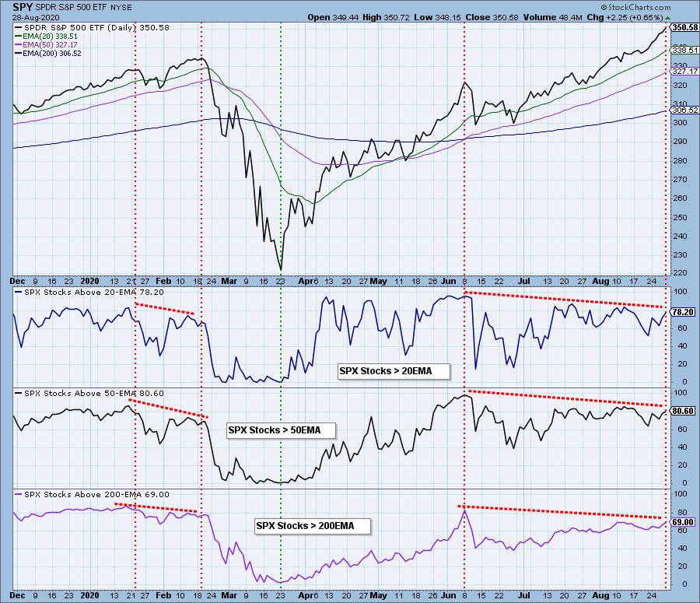Click the 327.17 EMA tag on right axis
The image size is (700, 603).
(684, 71)
